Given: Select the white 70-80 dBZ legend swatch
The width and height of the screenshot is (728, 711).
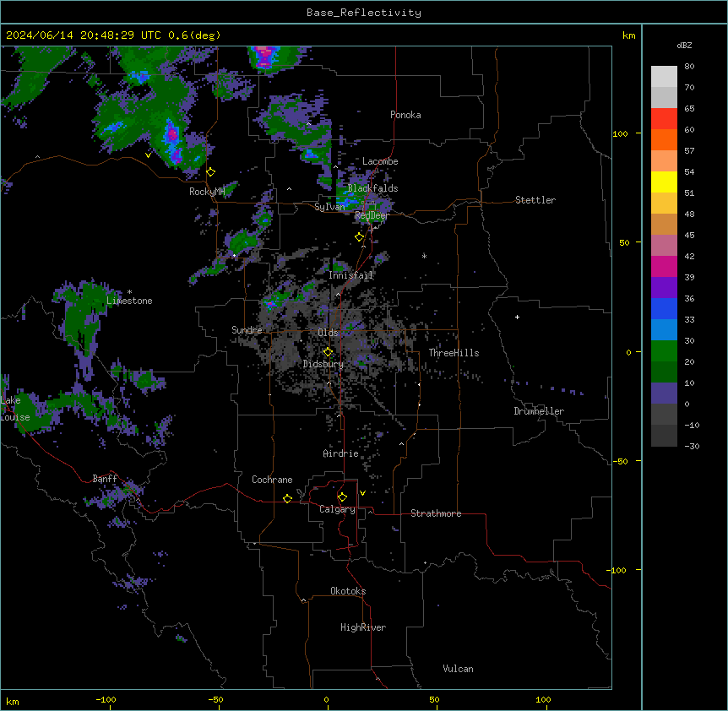Looking at the screenshot, I should (664, 77).
